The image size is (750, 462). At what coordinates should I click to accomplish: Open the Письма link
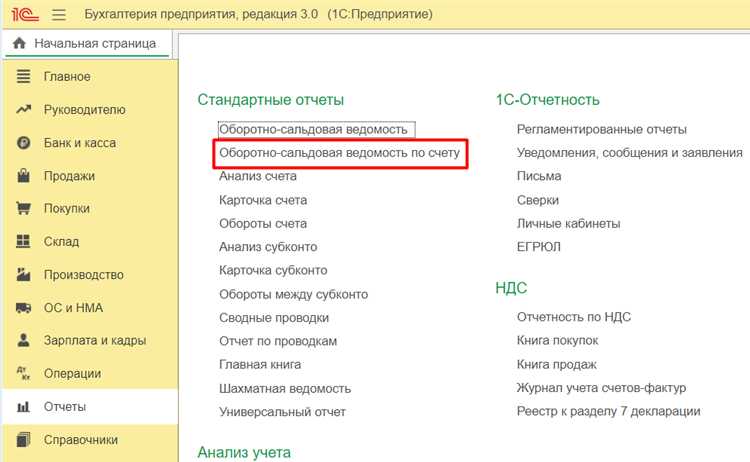pyautogui.click(x=539, y=176)
